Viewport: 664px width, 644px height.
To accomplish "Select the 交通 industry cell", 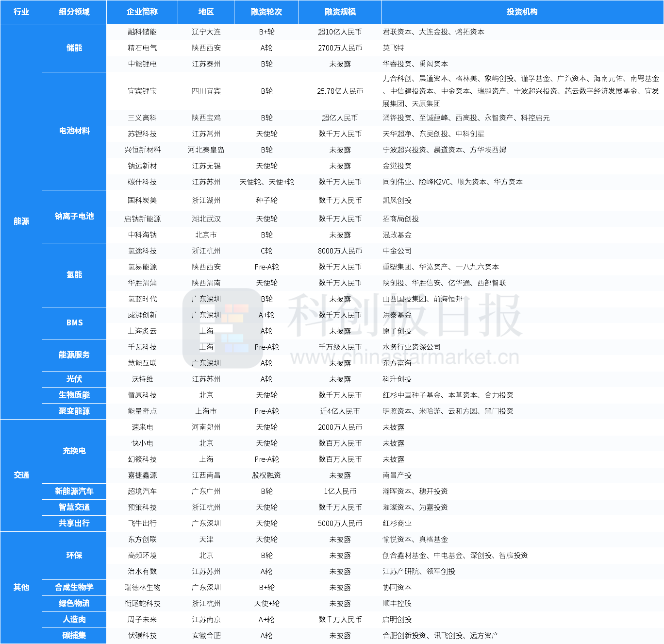I will click(x=21, y=475).
